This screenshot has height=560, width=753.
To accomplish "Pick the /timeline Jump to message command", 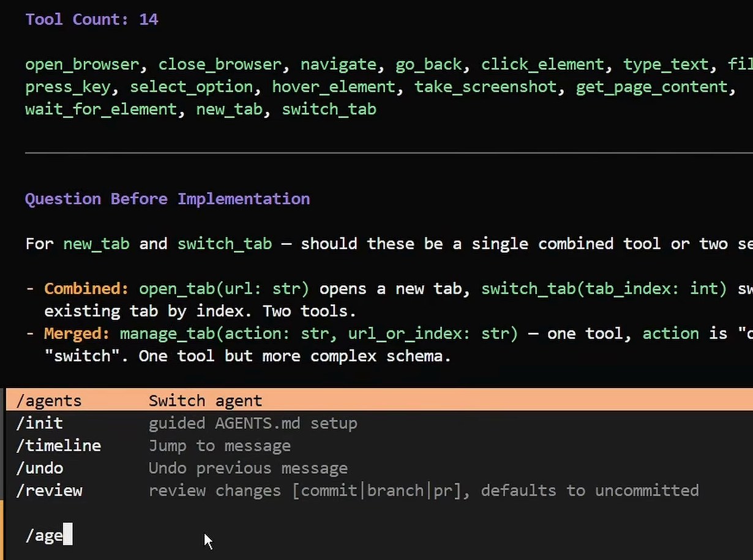I will tap(380, 446).
